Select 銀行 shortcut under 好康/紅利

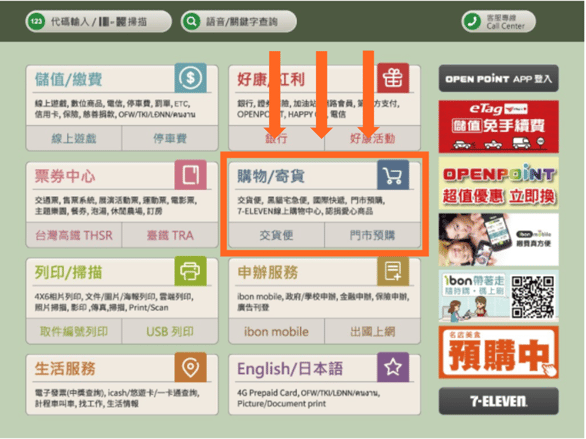click(x=276, y=138)
